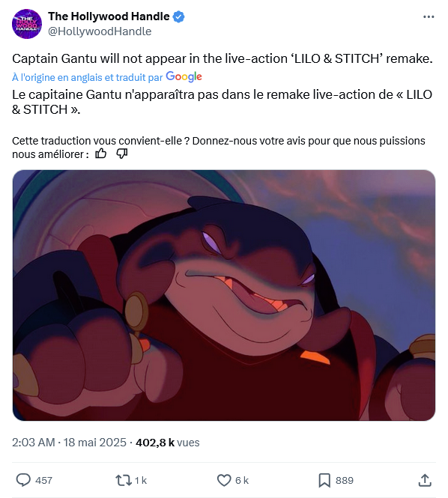Click the 18 mai 2025 date
Screen dimensions: 448x498
click(x=94, y=443)
